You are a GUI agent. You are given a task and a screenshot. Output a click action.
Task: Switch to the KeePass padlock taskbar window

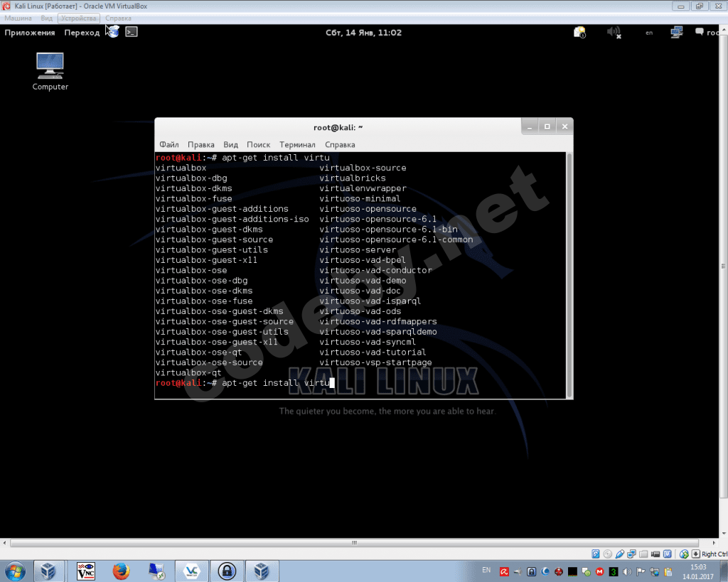pos(227,571)
